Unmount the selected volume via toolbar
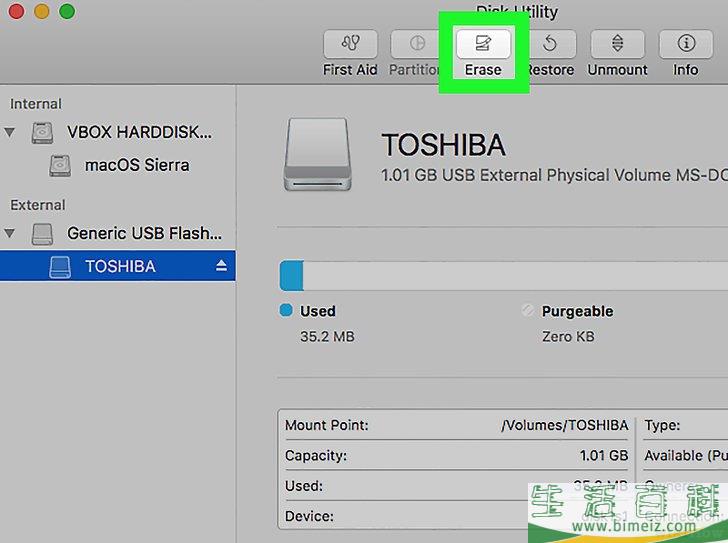Viewport: 728px width, 543px height. (x=618, y=44)
